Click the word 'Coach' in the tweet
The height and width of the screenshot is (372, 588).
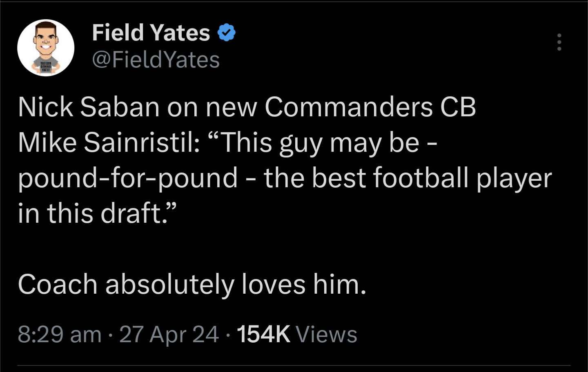click(x=58, y=284)
